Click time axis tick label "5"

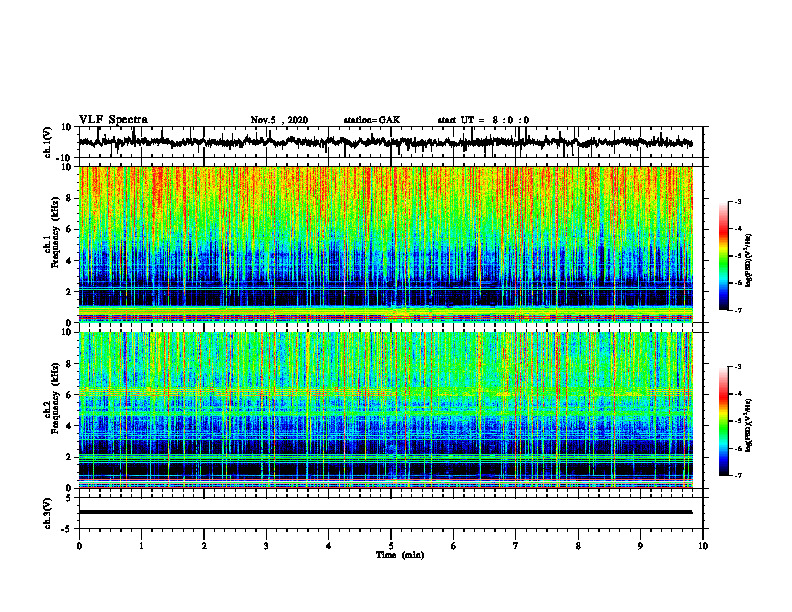point(391,546)
